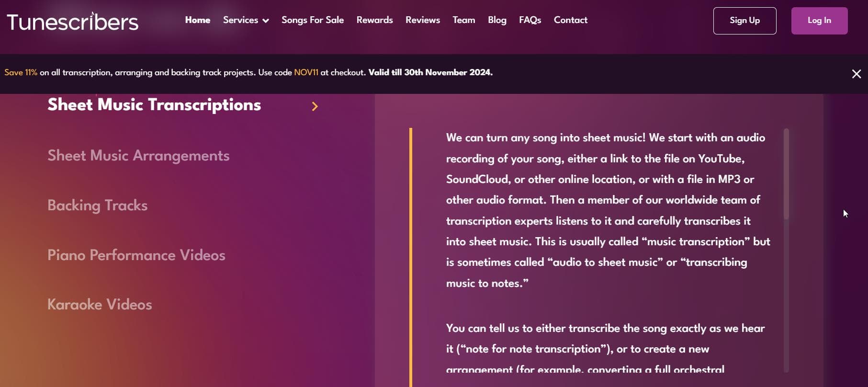The width and height of the screenshot is (868, 387).
Task: Click paragraph starting 'You can tell us to either'
Action: pyautogui.click(x=605, y=349)
